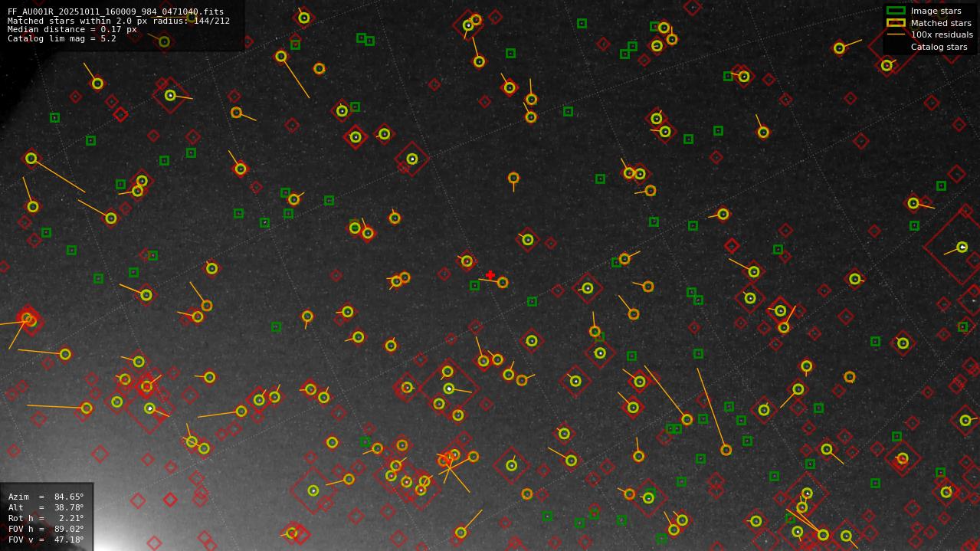The height and width of the screenshot is (551, 980).
Task: Click the red cross field-center marker
Action: 490,275
